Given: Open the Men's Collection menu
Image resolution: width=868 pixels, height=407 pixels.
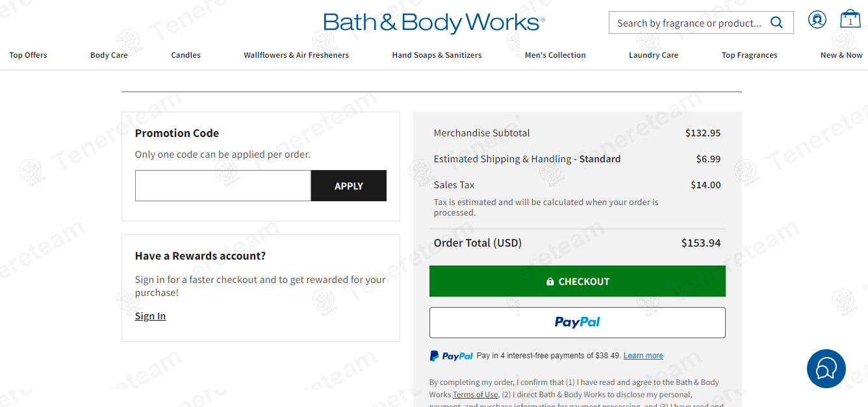Looking at the screenshot, I should [555, 55].
